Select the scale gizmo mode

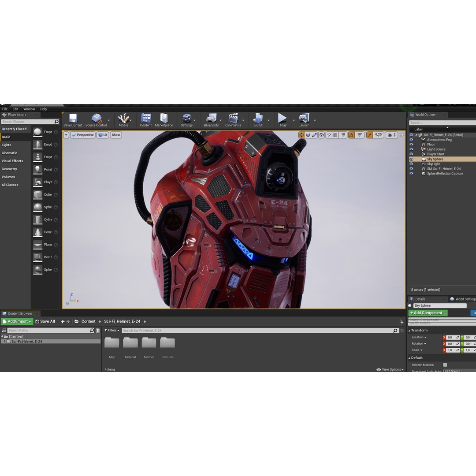click(x=315, y=135)
